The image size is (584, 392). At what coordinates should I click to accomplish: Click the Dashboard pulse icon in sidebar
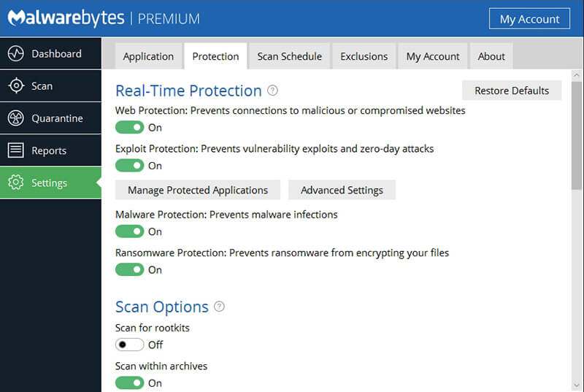(x=16, y=54)
